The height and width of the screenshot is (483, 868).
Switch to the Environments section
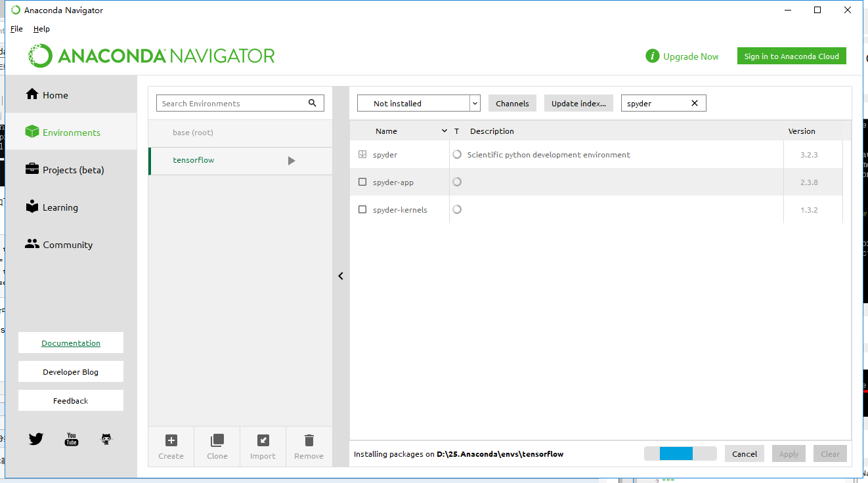click(x=71, y=133)
